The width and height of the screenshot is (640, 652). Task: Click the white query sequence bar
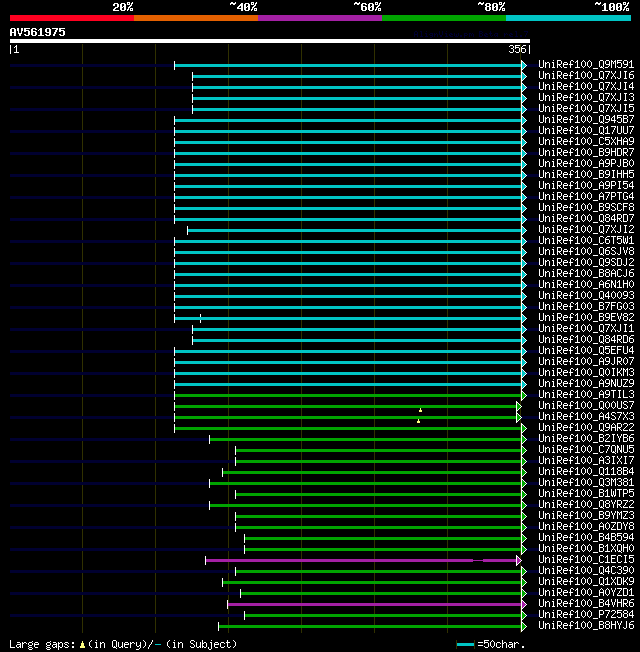tap(270, 41)
